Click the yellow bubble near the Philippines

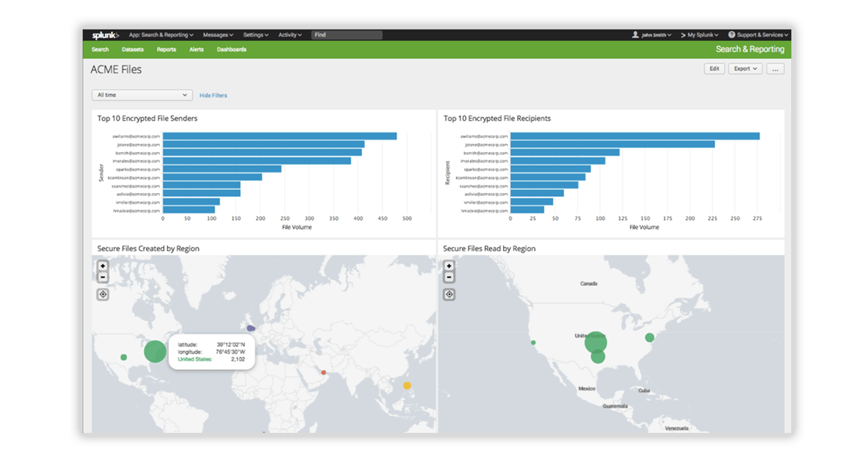point(407,385)
